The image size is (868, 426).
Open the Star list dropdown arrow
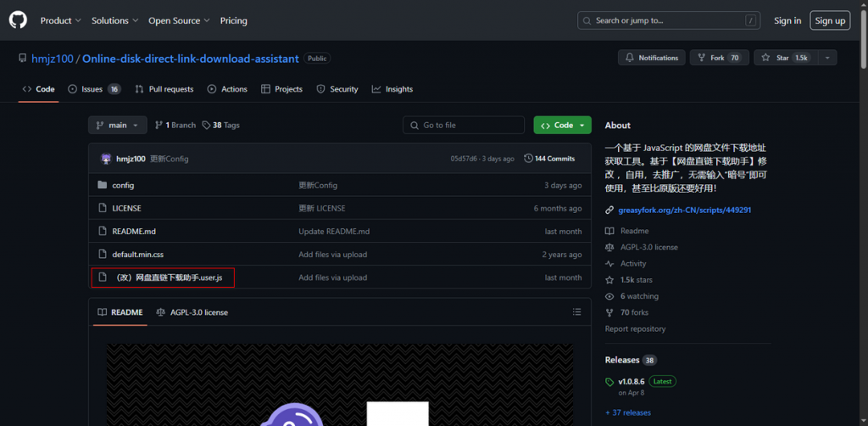[x=827, y=58]
